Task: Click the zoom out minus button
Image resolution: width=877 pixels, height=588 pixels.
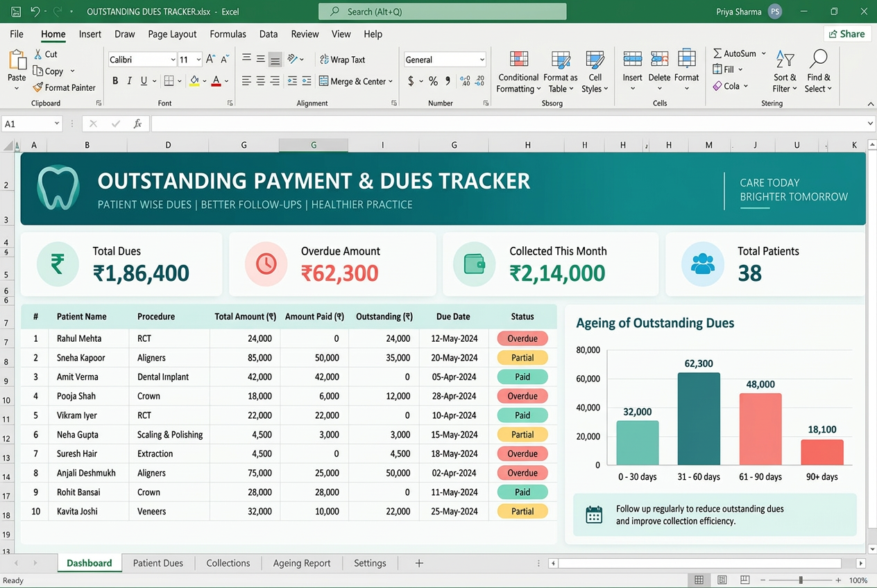Action: click(763, 580)
